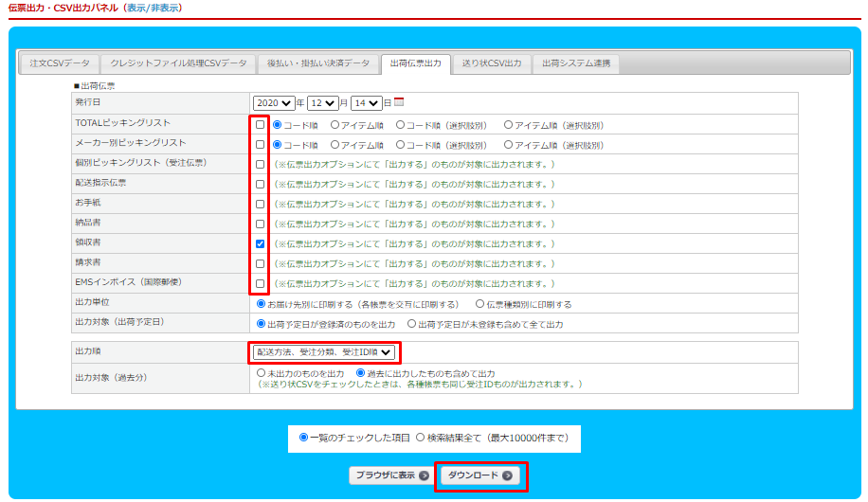The height and width of the screenshot is (502, 868).
Task: Check the 配送指示伝票 checkbox
Action: coord(260,185)
